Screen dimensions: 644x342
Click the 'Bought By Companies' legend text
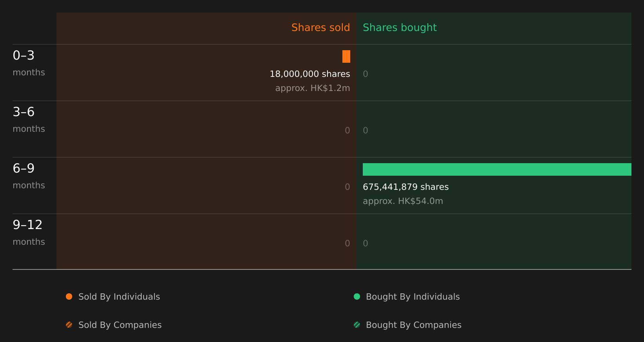click(x=413, y=325)
